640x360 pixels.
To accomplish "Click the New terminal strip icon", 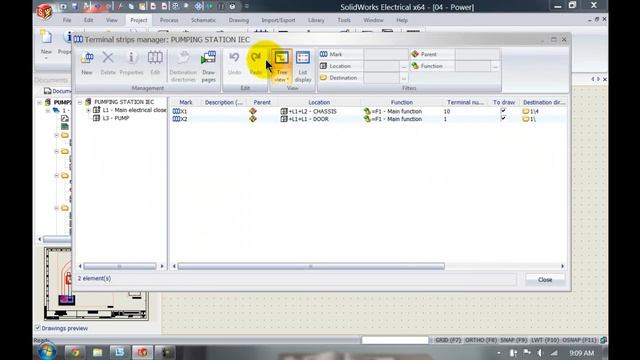I will pyautogui.click(x=87, y=62).
